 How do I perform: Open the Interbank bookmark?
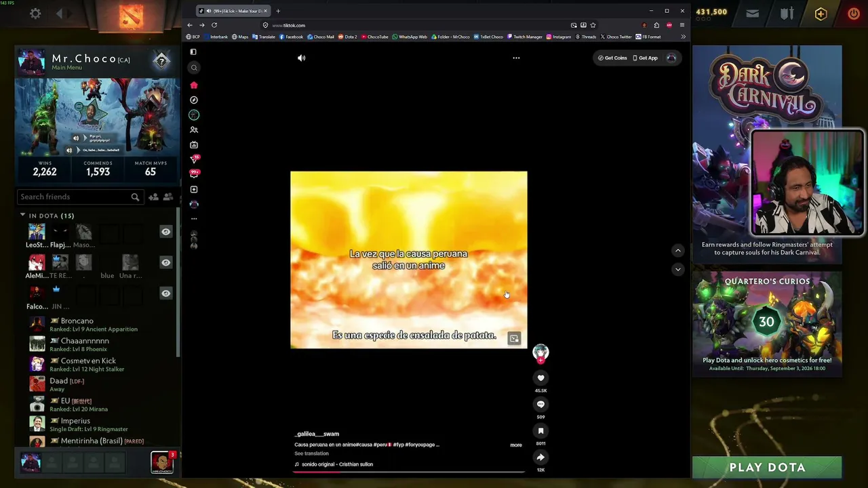click(x=216, y=37)
